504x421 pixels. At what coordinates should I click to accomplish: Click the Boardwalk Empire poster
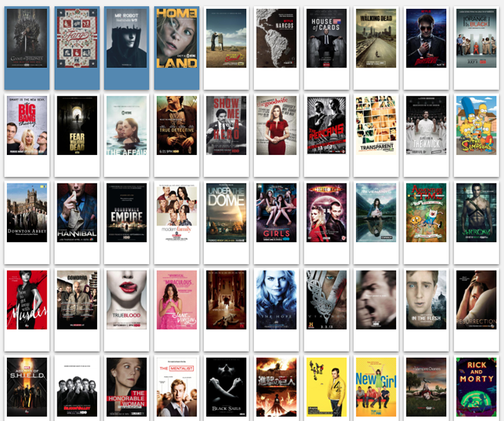coord(127,212)
